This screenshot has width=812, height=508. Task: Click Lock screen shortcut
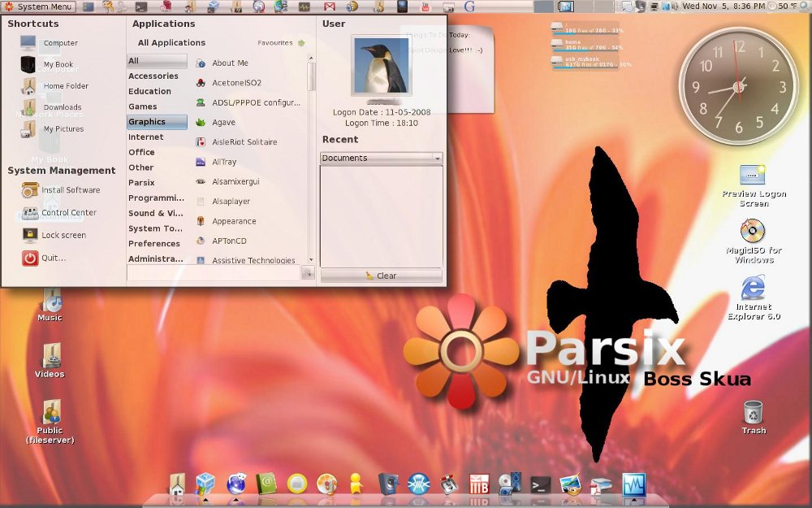[x=54, y=235]
